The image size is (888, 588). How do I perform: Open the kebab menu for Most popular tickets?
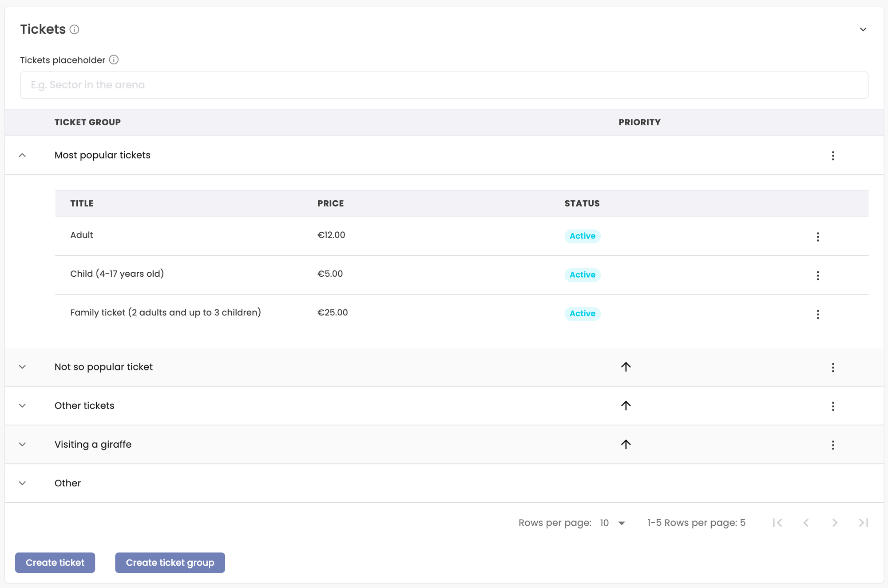coord(833,156)
